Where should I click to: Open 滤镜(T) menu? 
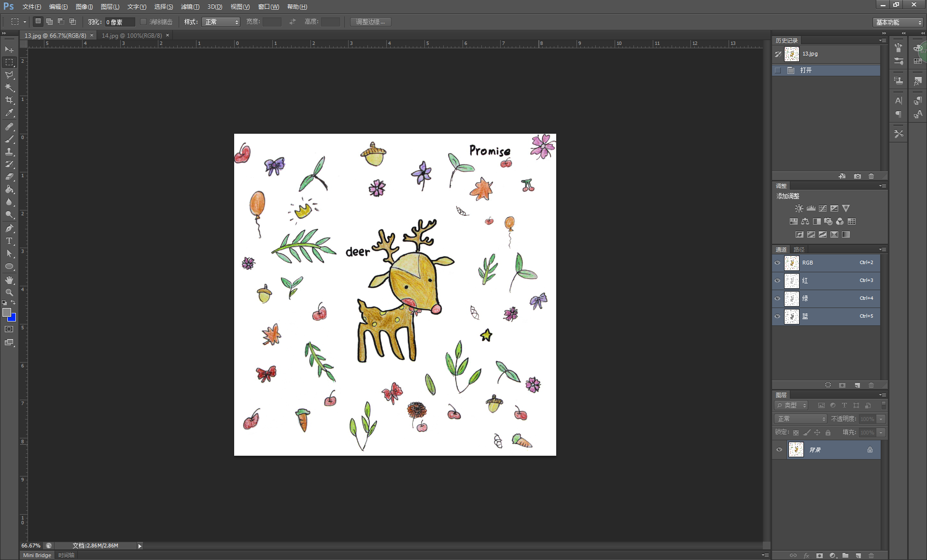(x=190, y=7)
